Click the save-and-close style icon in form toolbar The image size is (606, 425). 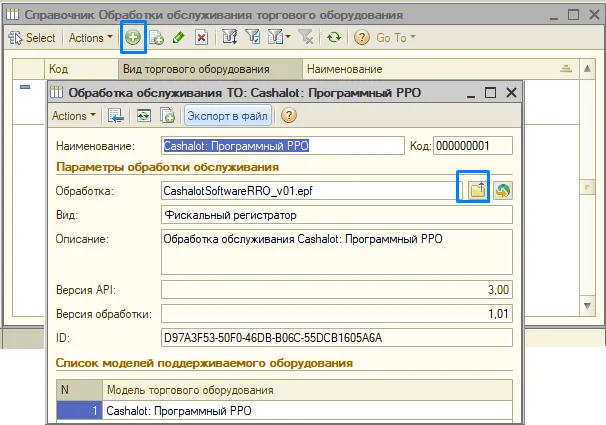[x=116, y=116]
